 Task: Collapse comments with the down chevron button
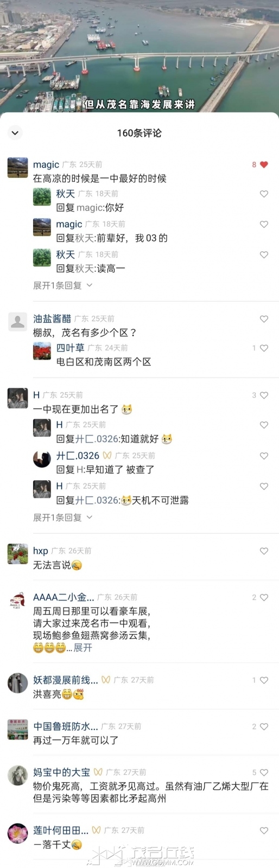pyautogui.click(x=15, y=133)
